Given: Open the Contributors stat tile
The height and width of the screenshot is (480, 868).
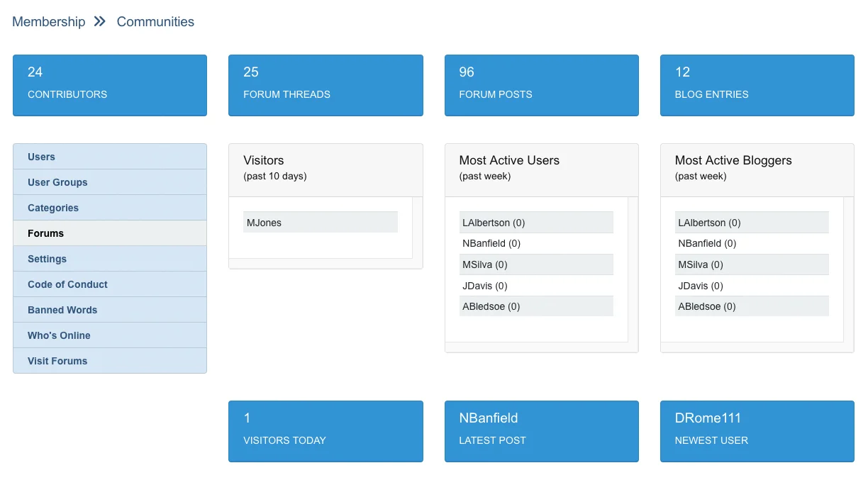Looking at the screenshot, I should [109, 84].
